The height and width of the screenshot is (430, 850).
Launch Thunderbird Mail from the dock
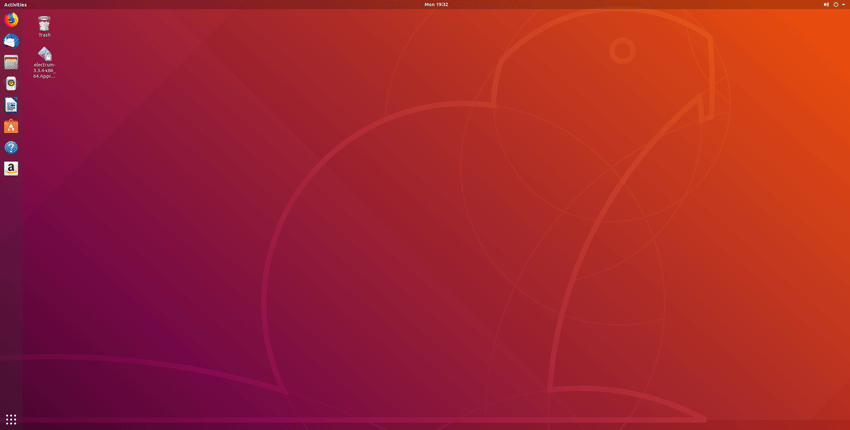pos(11,41)
